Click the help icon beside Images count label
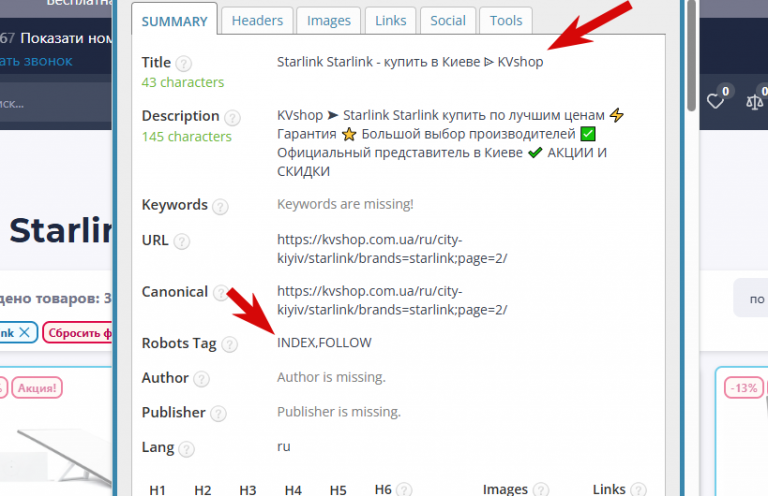Viewport: 768px width, 496px height. tap(541, 490)
